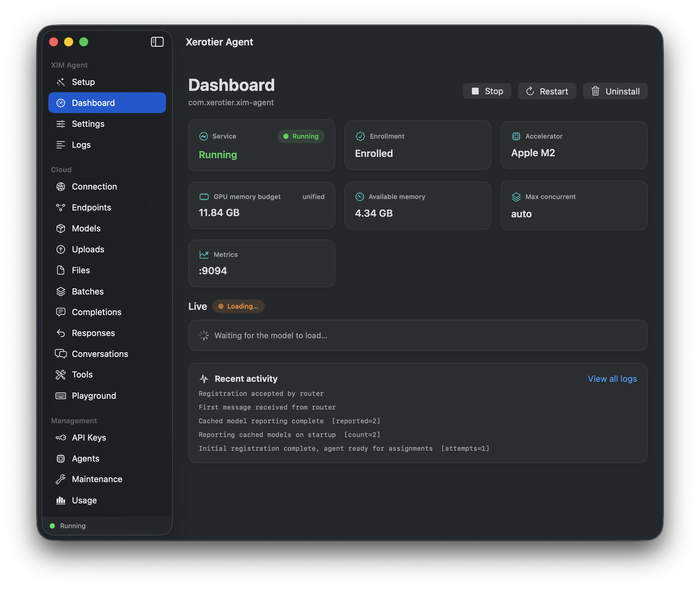Click com.xerotier.xim-agent identifier text
The image size is (700, 589).
(x=231, y=103)
